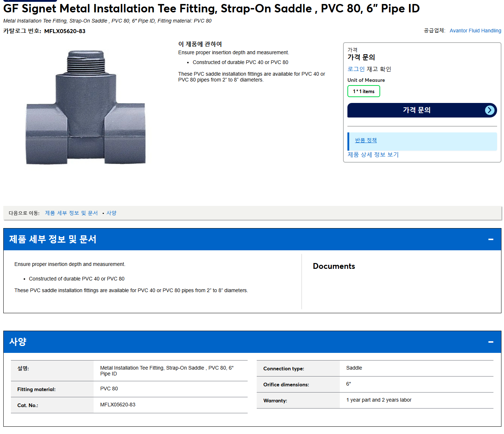The width and height of the screenshot is (504, 434).
Task: Click the Orifice dimensions label cell
Action: [x=298, y=385]
